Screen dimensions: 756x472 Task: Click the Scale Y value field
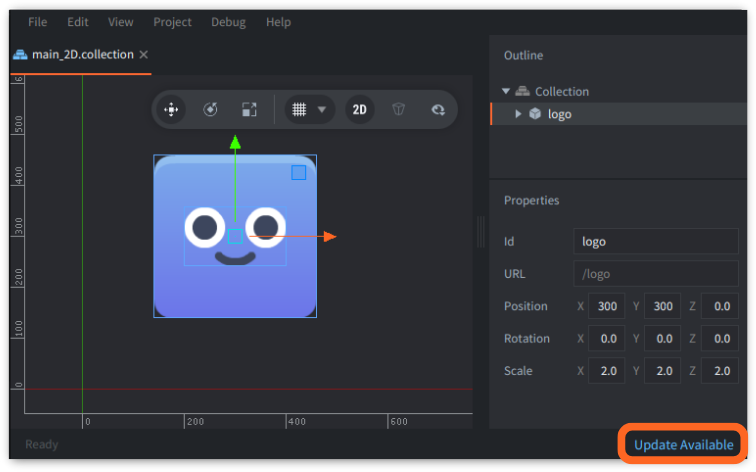click(x=663, y=370)
